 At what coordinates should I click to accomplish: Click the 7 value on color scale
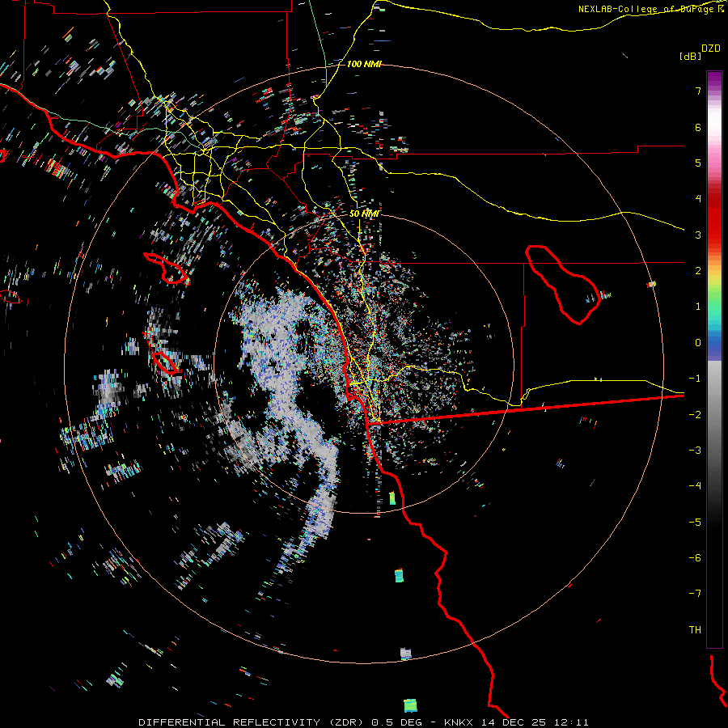698,91
